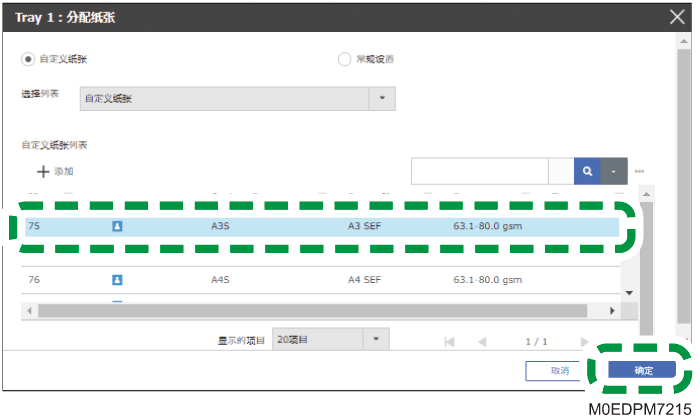Screen dimensions: 700x420
Task: Go to first page icon
Action: click(x=449, y=342)
